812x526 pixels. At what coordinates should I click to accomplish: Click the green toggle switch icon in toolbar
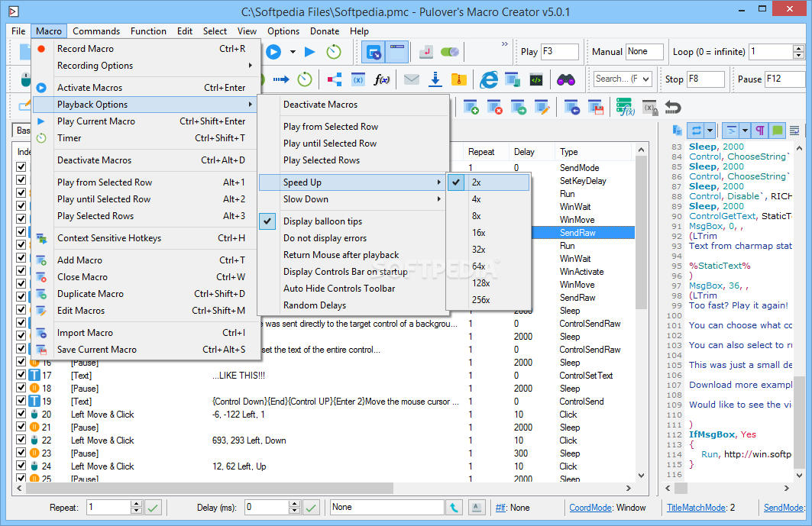pyautogui.click(x=449, y=52)
